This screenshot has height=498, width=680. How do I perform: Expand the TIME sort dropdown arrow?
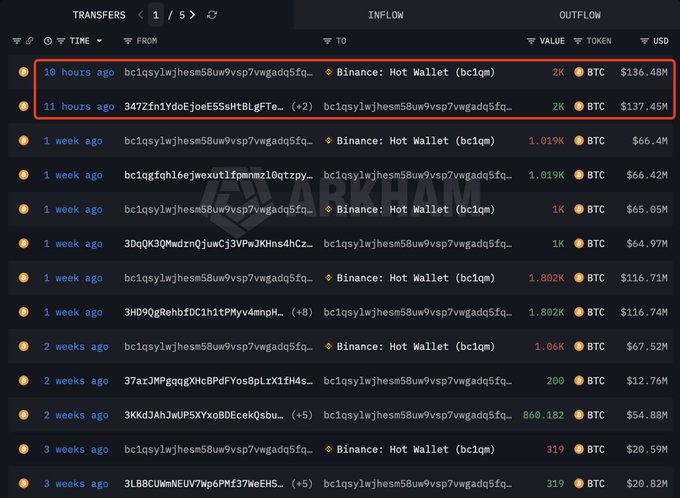[x=99, y=41]
